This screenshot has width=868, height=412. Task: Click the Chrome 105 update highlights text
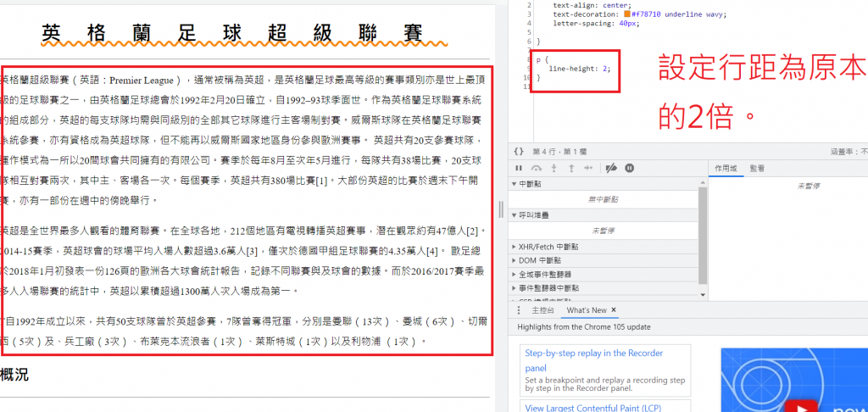tap(584, 327)
